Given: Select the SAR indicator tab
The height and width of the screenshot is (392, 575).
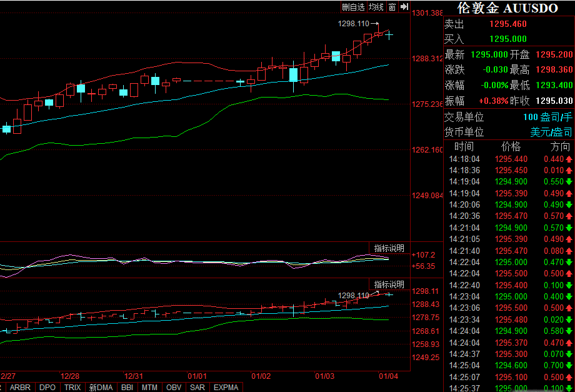Looking at the screenshot, I should point(197,387).
